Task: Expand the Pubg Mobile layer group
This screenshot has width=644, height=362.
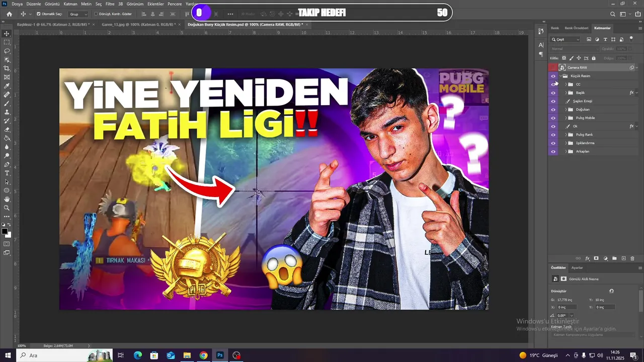Action: 566,118
